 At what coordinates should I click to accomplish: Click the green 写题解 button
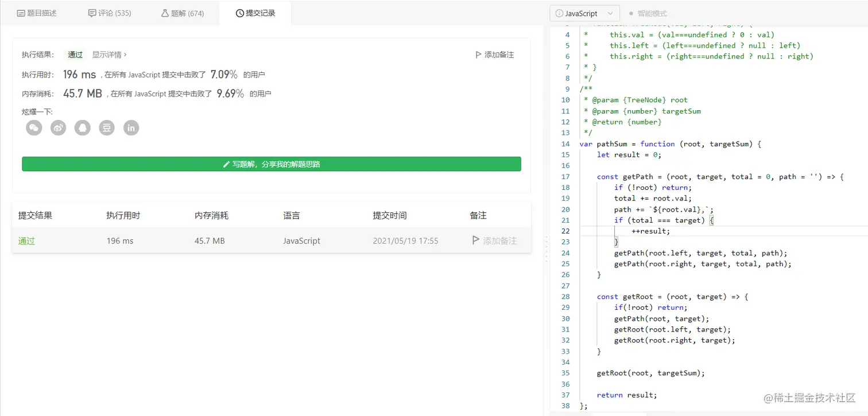(272, 164)
